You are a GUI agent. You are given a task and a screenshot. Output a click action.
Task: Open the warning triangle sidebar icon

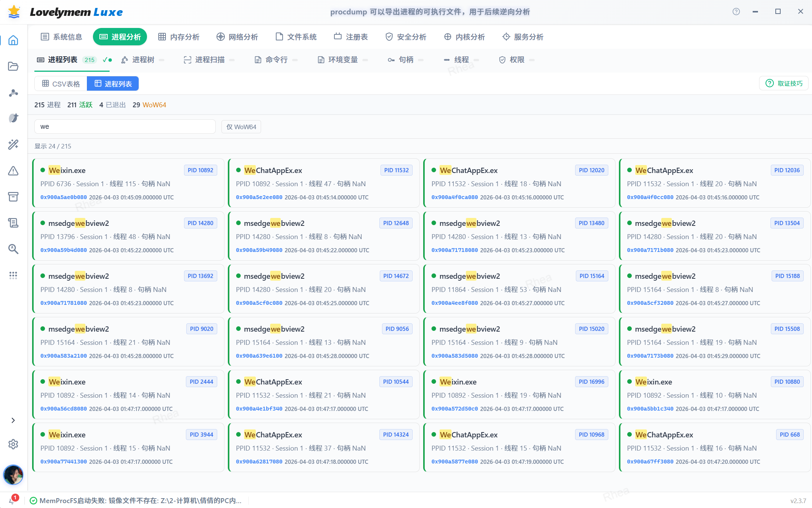(x=13, y=171)
